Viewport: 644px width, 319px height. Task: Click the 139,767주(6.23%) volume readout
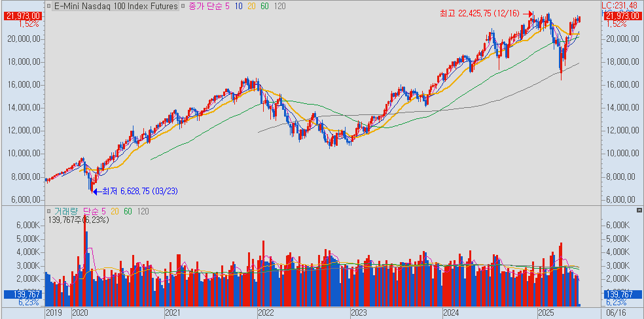tap(79, 220)
